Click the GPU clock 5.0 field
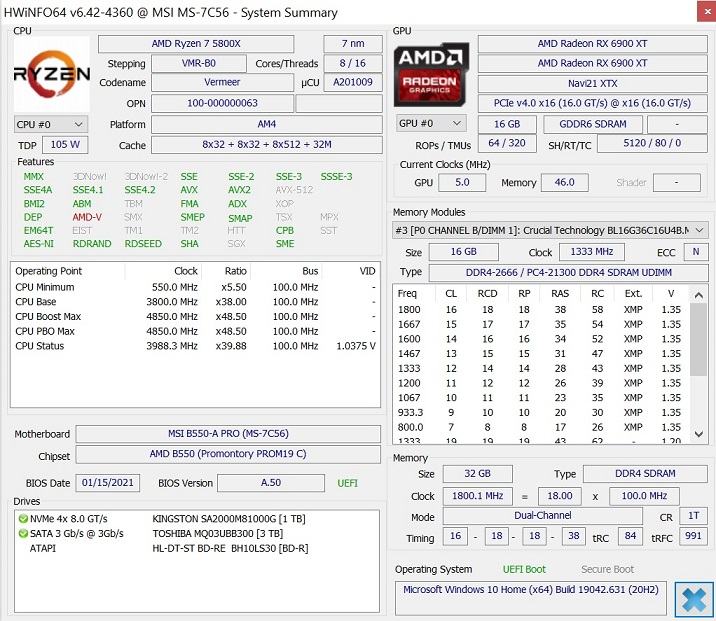 pos(462,183)
